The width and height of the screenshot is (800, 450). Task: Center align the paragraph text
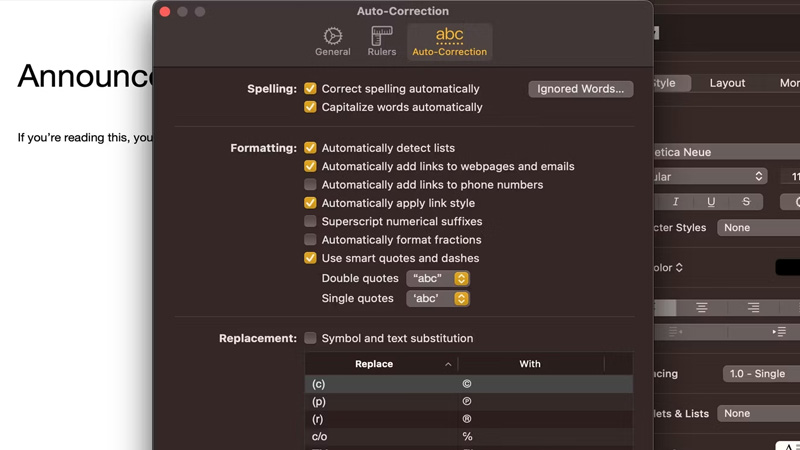pyautogui.click(x=702, y=308)
